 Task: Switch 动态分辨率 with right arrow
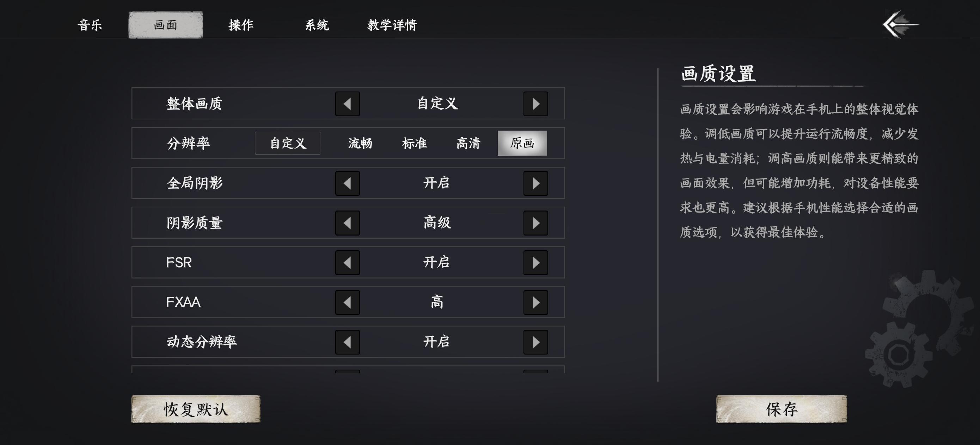(536, 342)
